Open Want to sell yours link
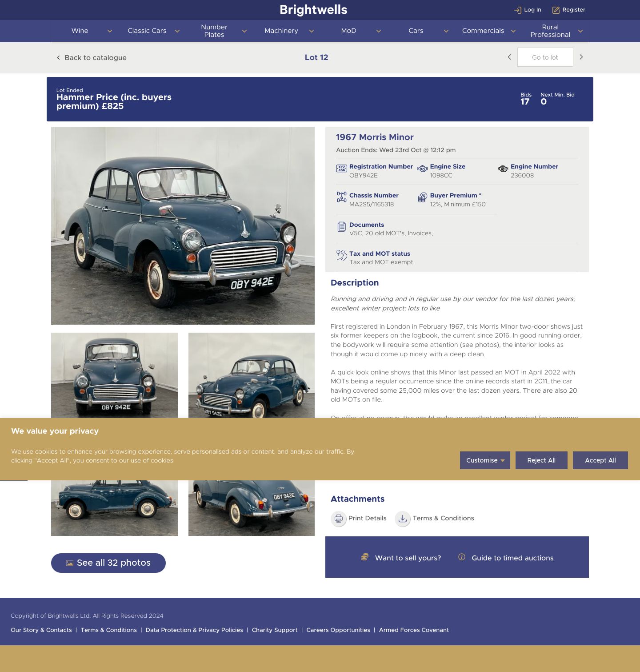640x672 pixels. coord(408,558)
